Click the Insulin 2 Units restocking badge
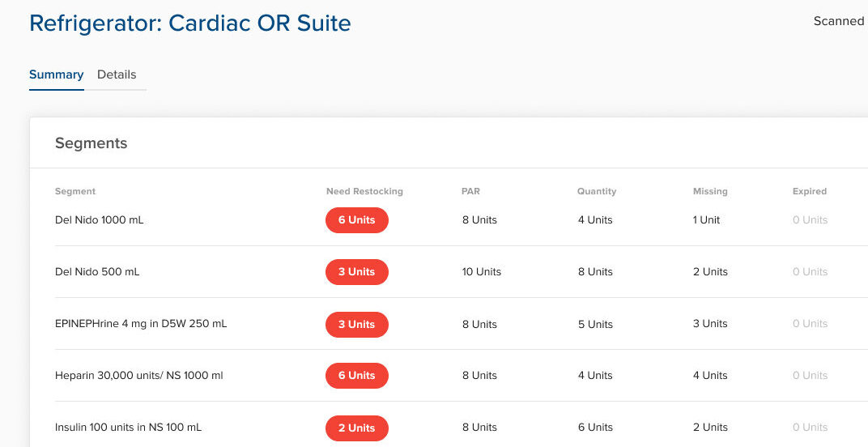868x447 pixels. (x=356, y=428)
